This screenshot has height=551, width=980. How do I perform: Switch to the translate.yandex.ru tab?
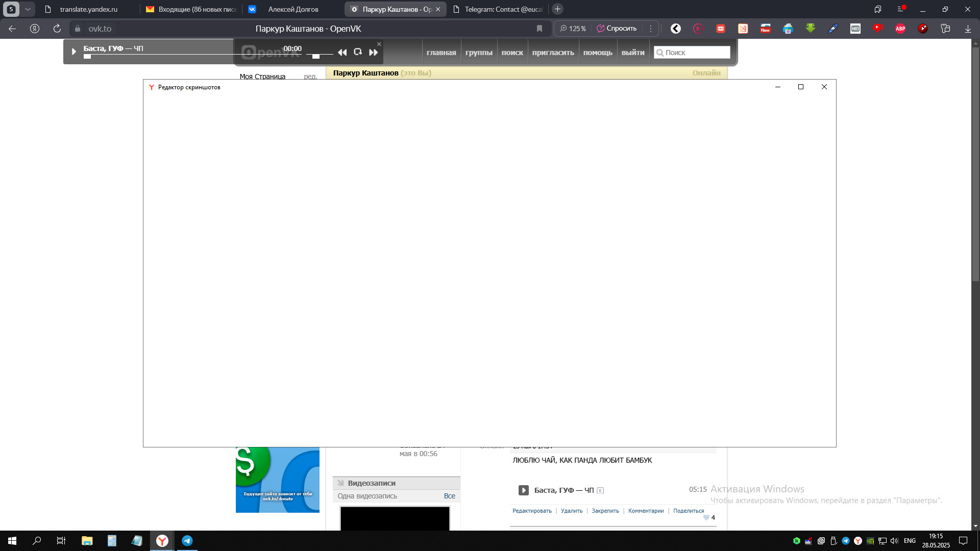pyautogui.click(x=89, y=9)
